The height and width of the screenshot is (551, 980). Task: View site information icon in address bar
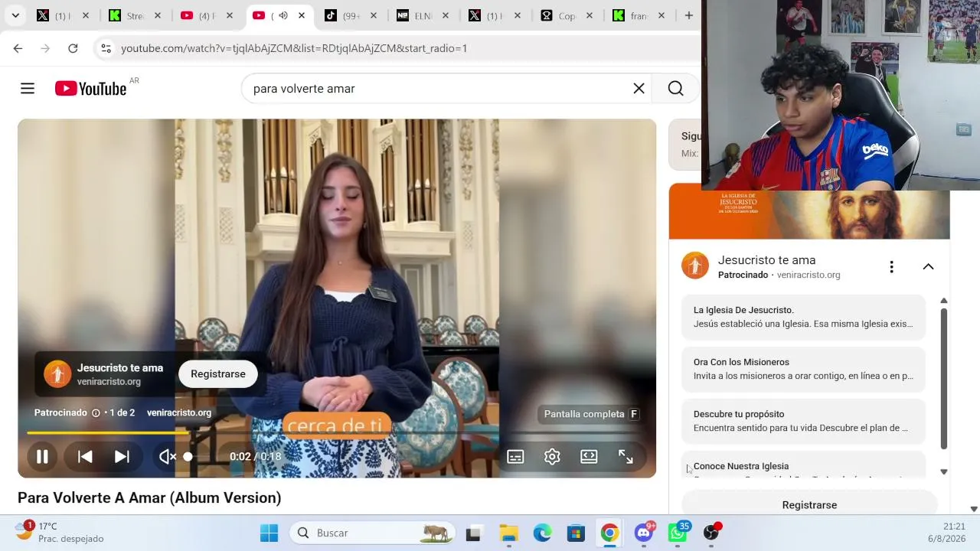pyautogui.click(x=106, y=48)
